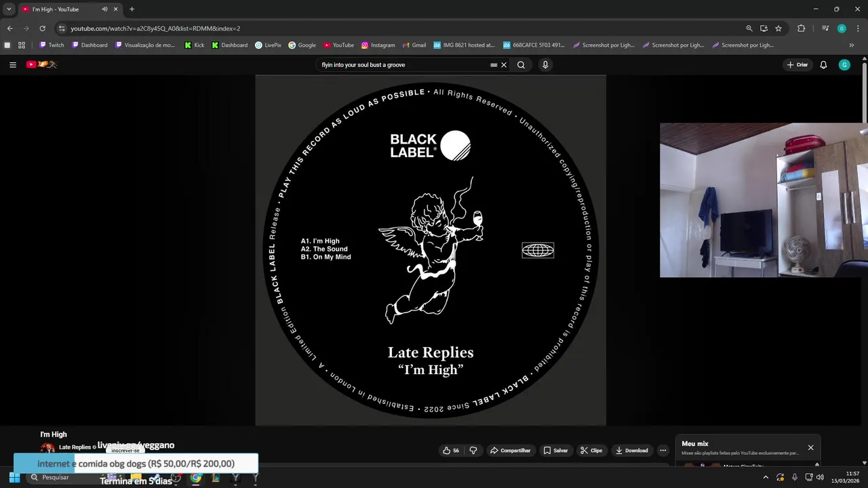Create a clip with Clipe button

591,450
